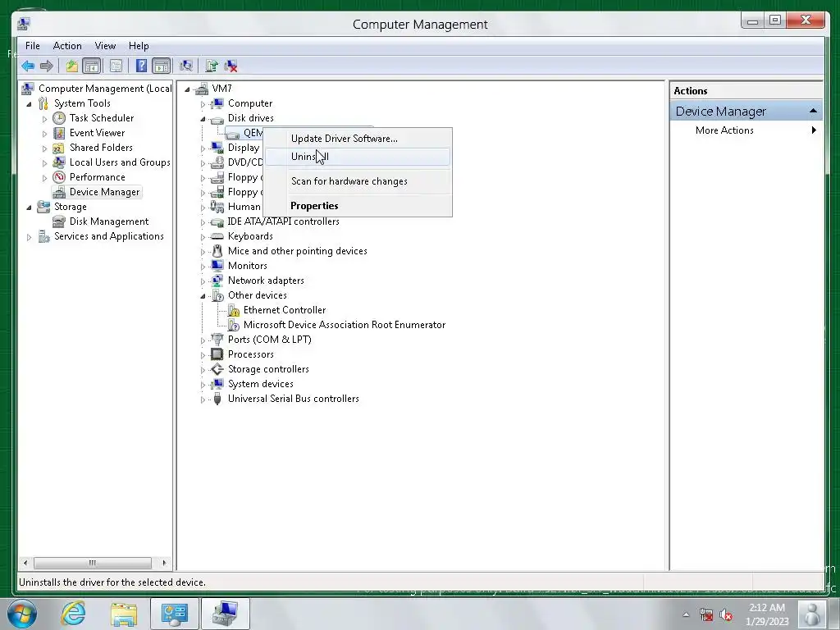Select the Performance icon
The width and height of the screenshot is (840, 630).
[59, 177]
